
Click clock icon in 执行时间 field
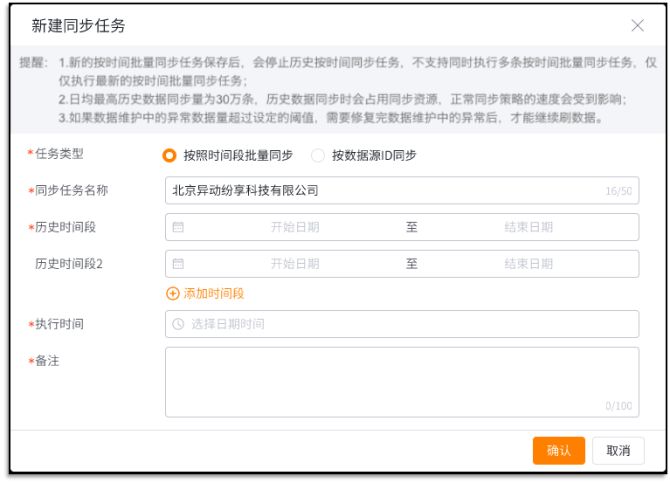coord(179,324)
